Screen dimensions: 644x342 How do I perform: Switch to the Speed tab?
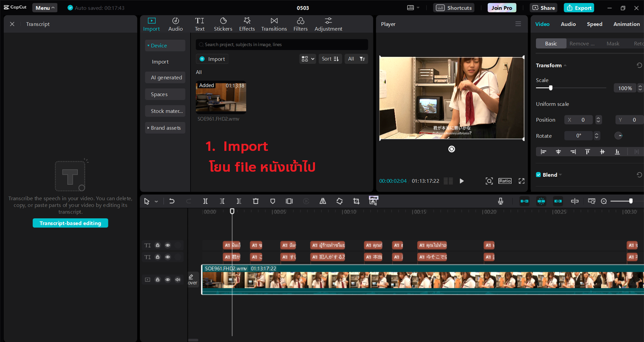pyautogui.click(x=594, y=24)
